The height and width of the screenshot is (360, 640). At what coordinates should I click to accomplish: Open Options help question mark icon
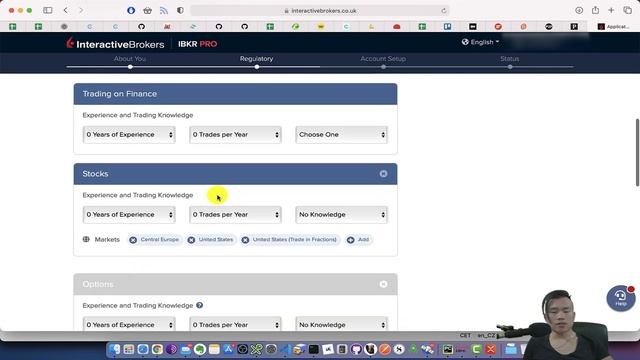[200, 305]
